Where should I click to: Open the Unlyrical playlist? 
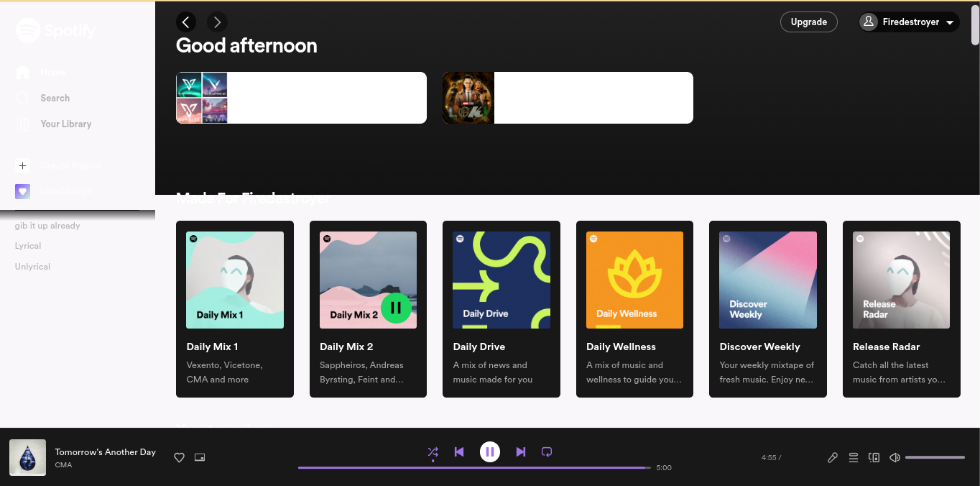tap(32, 267)
